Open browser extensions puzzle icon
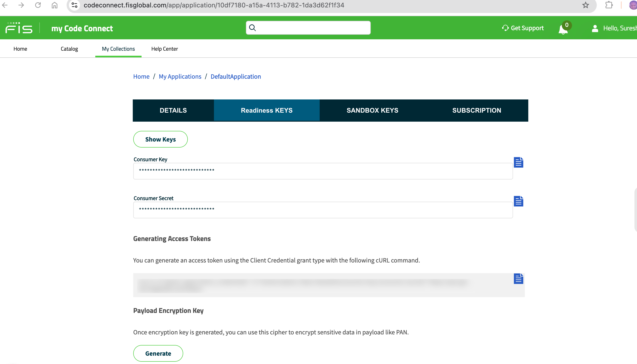637x364 pixels. 609,5
